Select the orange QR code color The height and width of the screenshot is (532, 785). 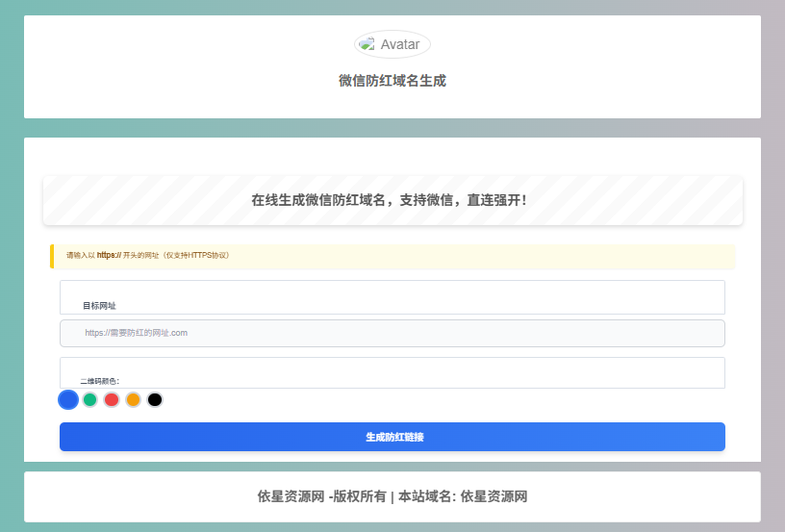point(133,400)
